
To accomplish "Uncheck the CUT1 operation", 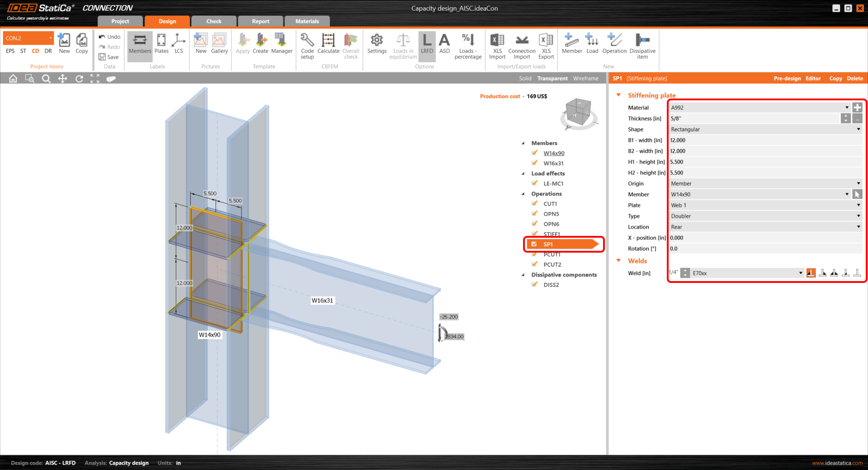I will (535, 203).
